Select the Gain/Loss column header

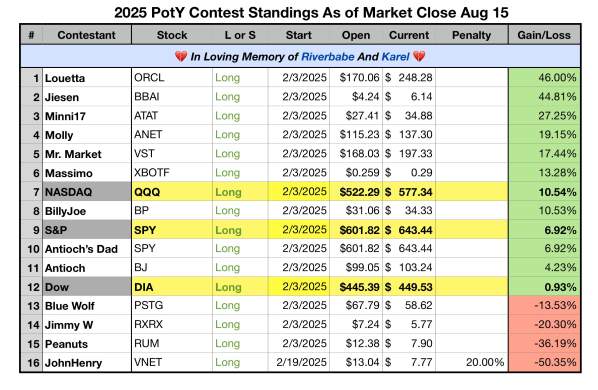coord(544,35)
